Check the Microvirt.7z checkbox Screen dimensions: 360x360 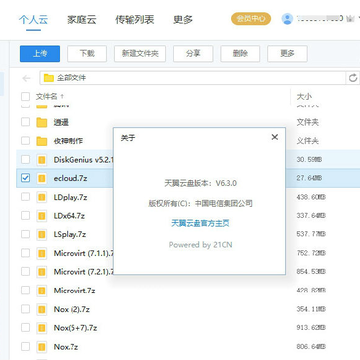coord(25,290)
